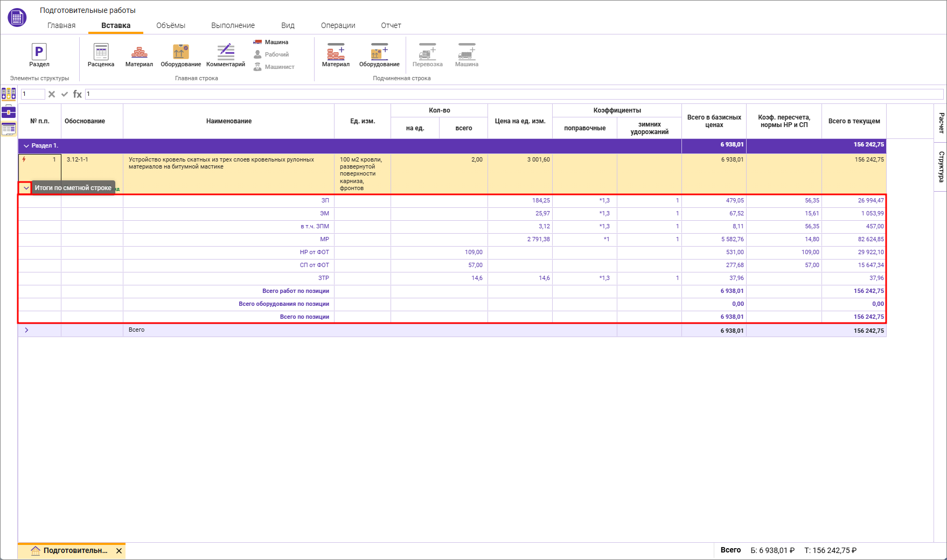
Task: Open the Расчет side panel
Action: pyautogui.click(x=941, y=123)
